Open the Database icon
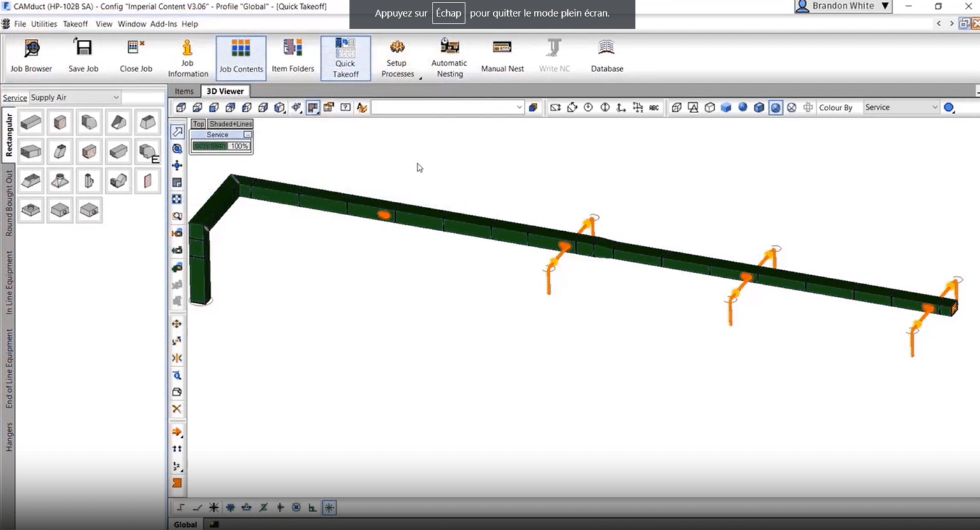Image resolution: width=980 pixels, height=530 pixels. (x=606, y=56)
